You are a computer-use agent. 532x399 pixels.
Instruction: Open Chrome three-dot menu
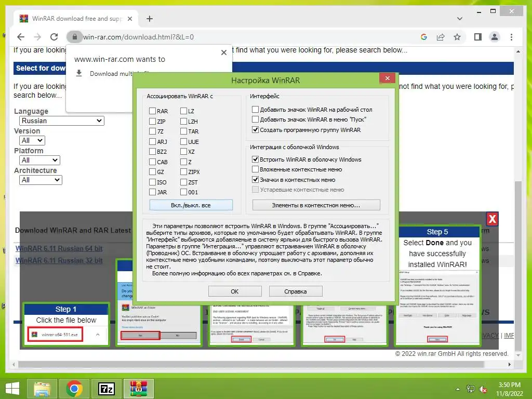coord(511,37)
